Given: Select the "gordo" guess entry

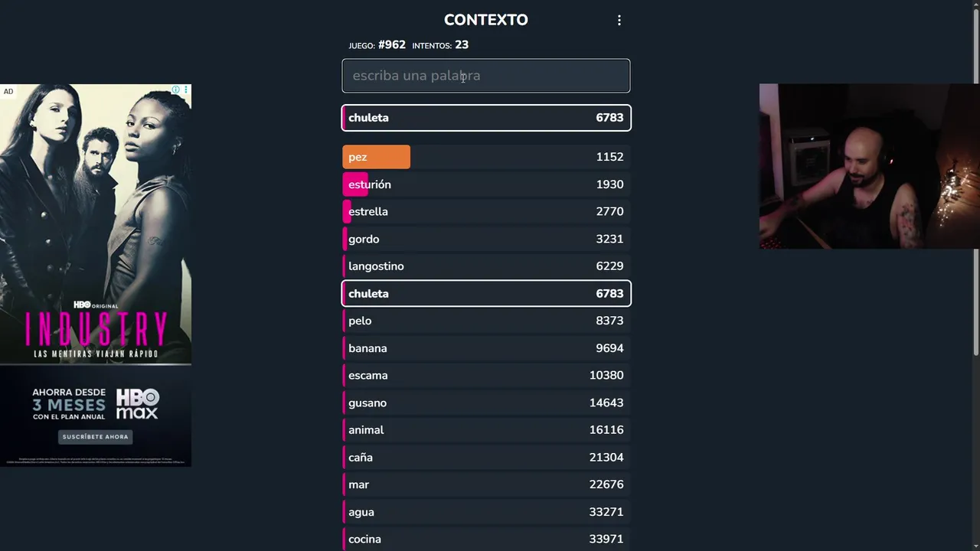Looking at the screenshot, I should [485, 239].
